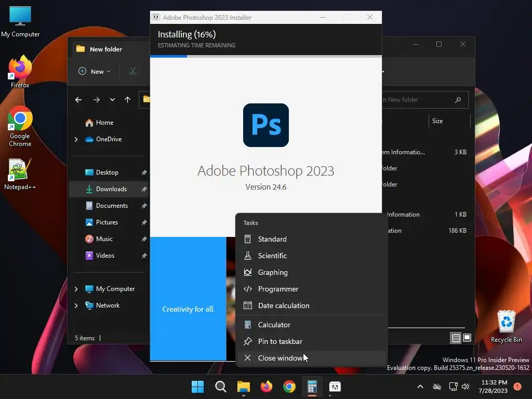The image size is (532, 399).
Task: Select the Recycle Bin desktop icon
Action: pos(506,326)
